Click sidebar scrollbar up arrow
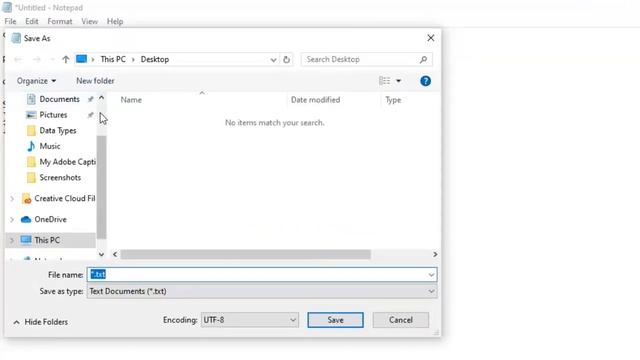 pyautogui.click(x=101, y=98)
